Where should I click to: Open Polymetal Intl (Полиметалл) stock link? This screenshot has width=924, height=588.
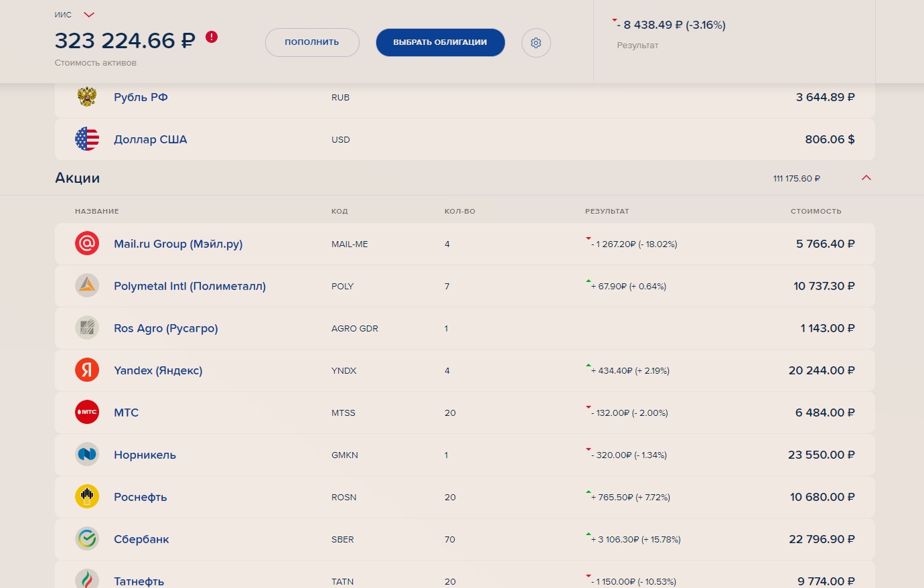(x=189, y=286)
